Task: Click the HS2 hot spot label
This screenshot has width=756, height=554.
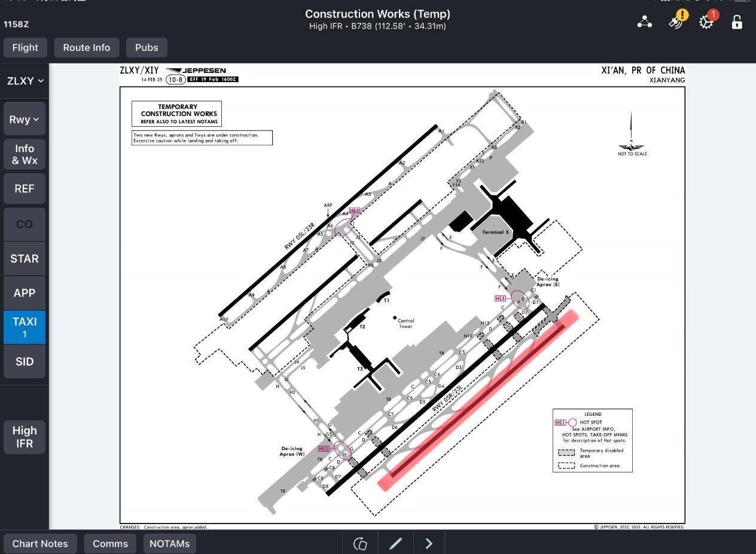Action: coord(324,449)
